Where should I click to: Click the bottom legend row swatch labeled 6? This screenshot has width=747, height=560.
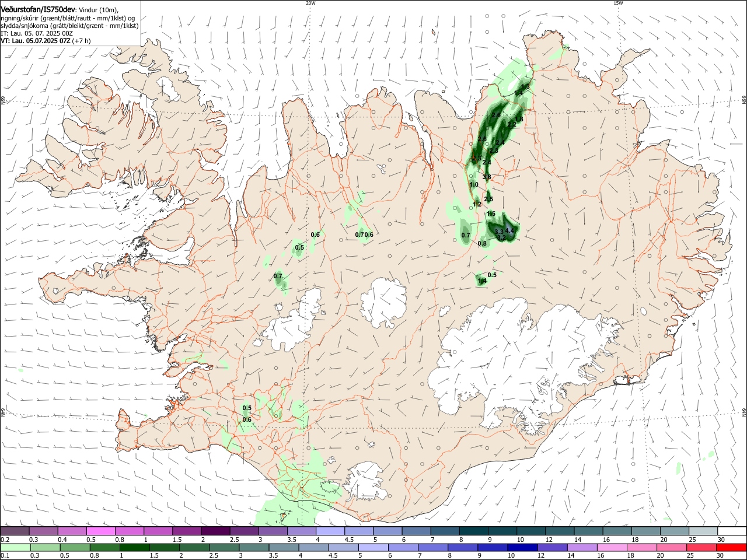pos(403,547)
